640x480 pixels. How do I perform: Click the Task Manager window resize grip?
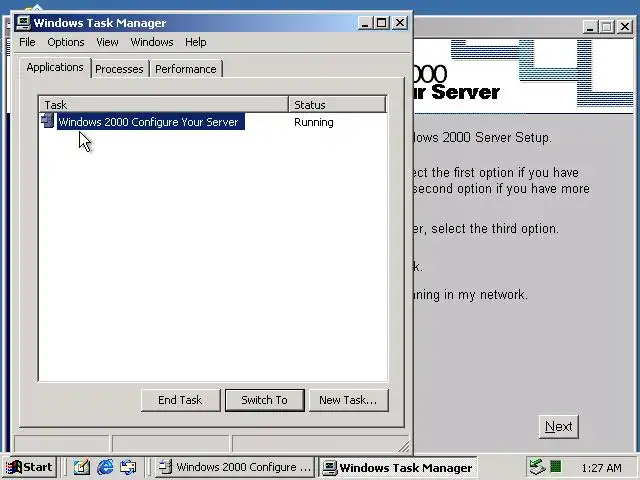pyautogui.click(x=404, y=447)
